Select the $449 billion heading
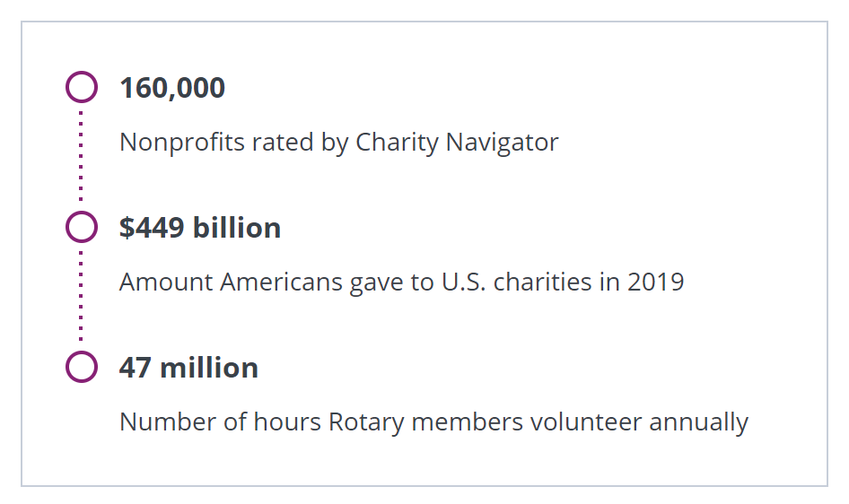849x504 pixels. [200, 228]
